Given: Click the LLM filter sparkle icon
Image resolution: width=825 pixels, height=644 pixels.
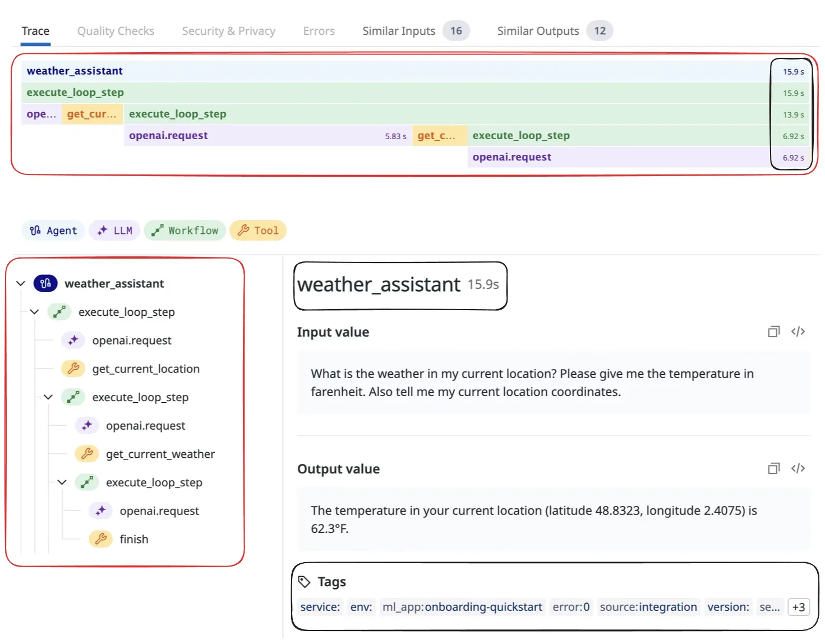Looking at the screenshot, I should coord(102,231).
